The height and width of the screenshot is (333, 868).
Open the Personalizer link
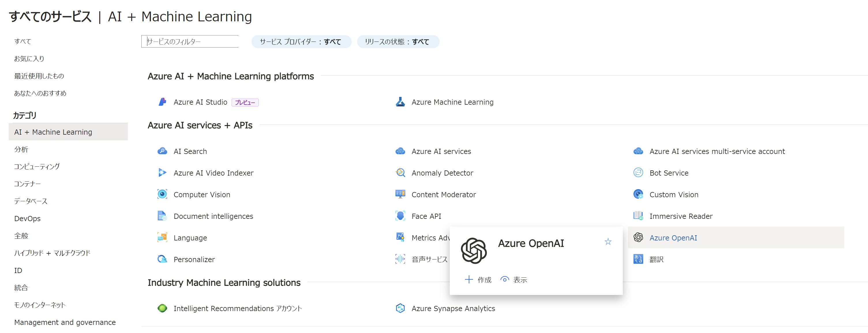194,259
